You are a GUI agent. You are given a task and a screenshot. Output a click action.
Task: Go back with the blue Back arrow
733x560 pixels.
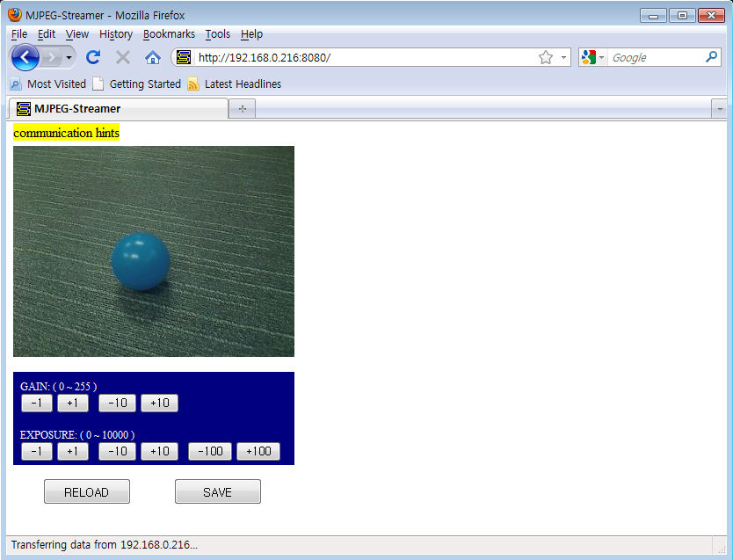pos(25,57)
